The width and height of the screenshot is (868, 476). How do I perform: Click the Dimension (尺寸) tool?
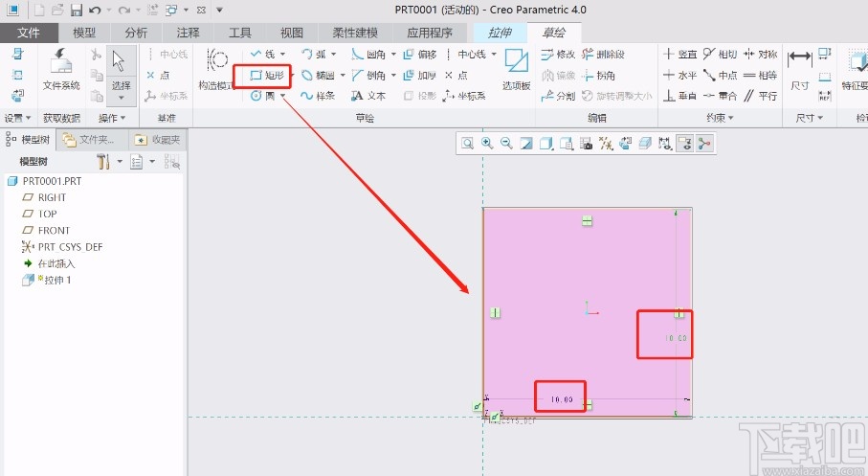799,69
